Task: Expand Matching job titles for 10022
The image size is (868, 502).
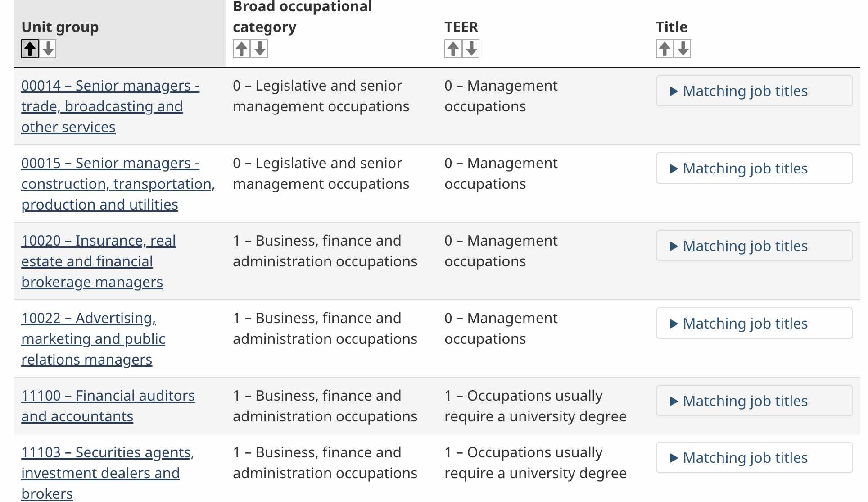Action: (x=754, y=324)
